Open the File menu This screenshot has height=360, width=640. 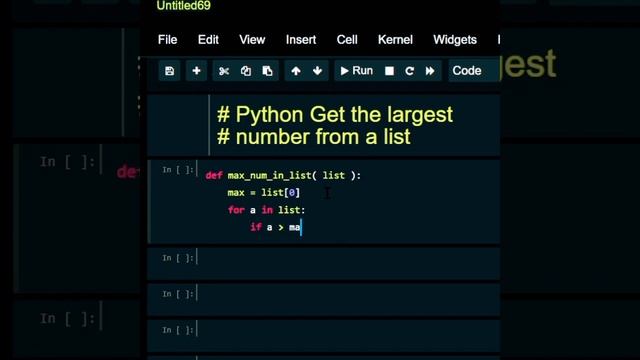(167, 40)
